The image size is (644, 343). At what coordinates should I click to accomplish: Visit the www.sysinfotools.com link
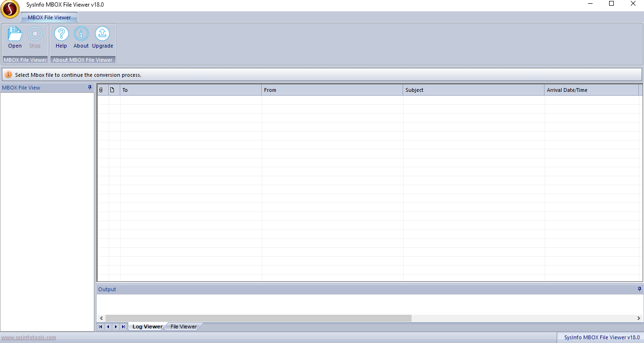[x=28, y=337]
